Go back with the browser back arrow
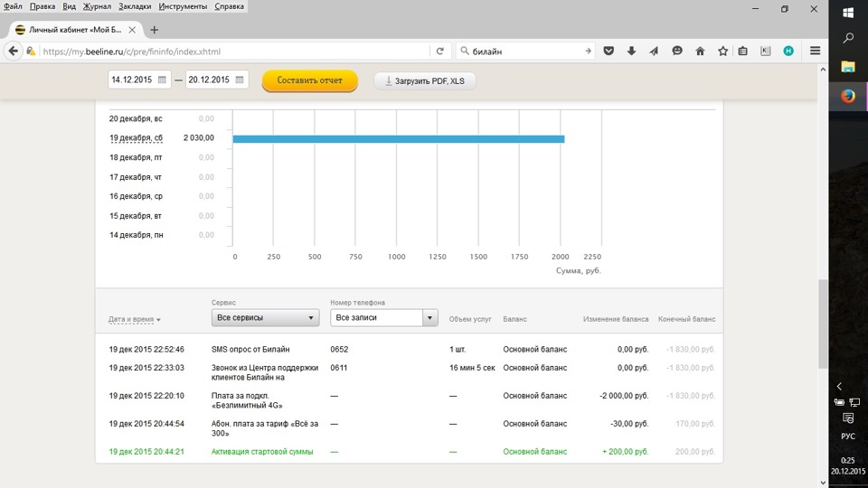This screenshot has width=868, height=488. [14, 51]
